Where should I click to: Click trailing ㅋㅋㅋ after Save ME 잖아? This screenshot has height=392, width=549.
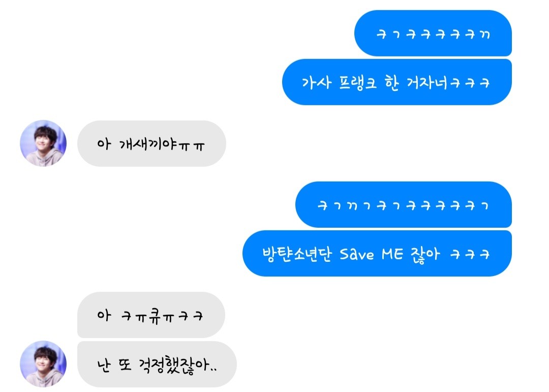[470, 254]
